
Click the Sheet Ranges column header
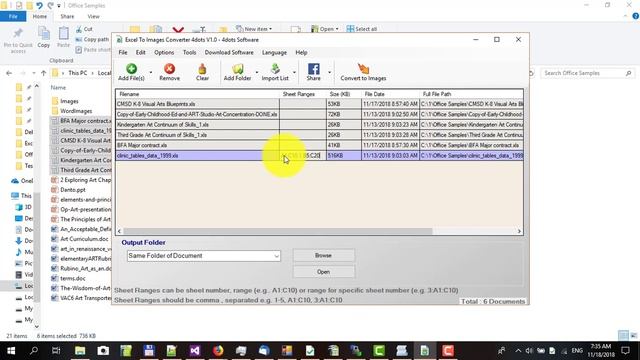[303, 94]
